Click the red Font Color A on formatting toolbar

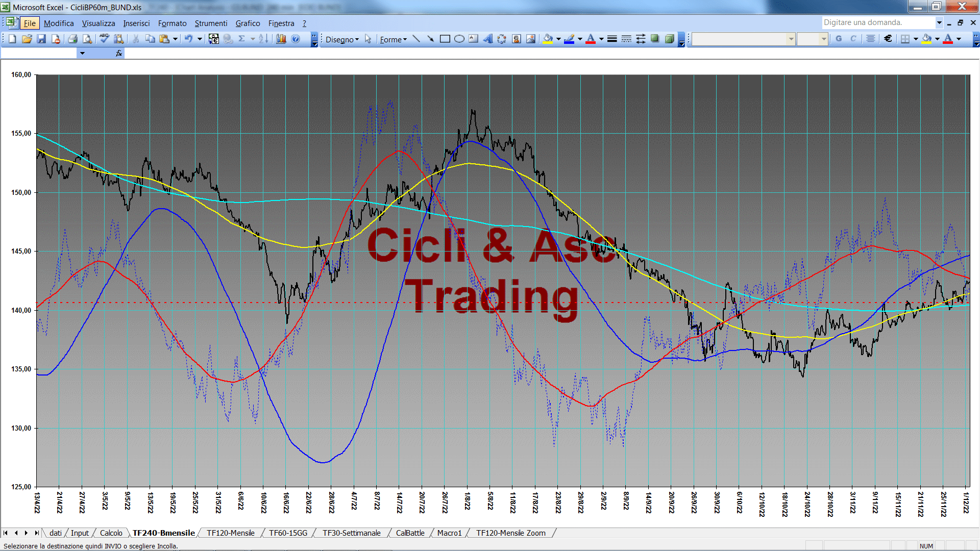948,39
